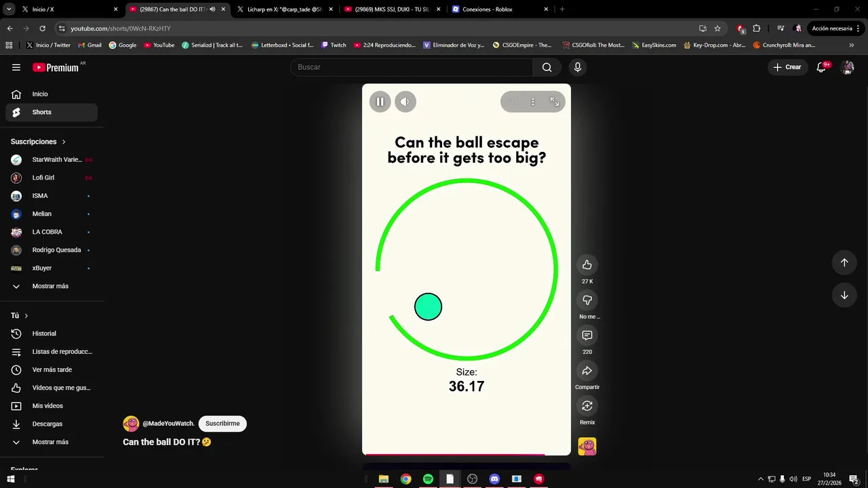Open the Short's three-dot options menu

click(533, 102)
